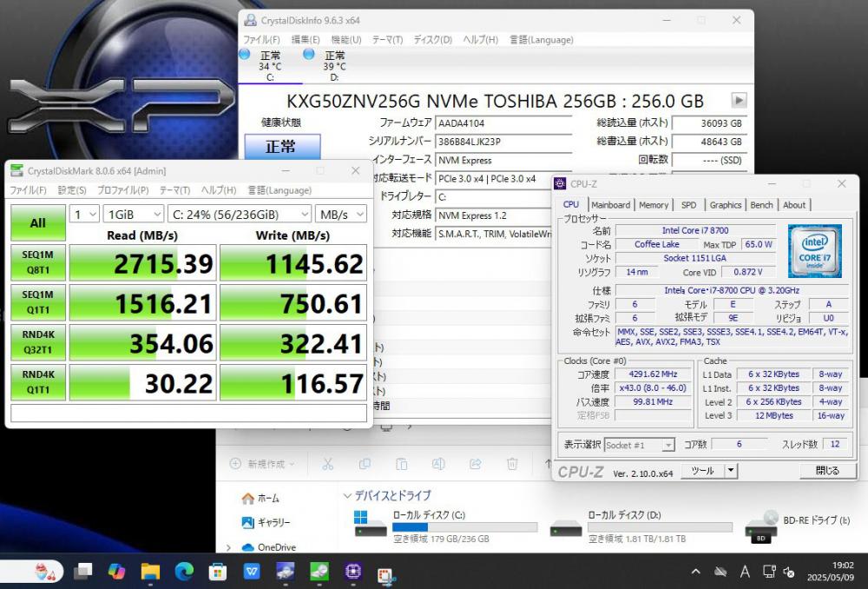Click total host writes value 48643 GB
Image resolution: width=868 pixels, height=589 pixels.
[709, 142]
